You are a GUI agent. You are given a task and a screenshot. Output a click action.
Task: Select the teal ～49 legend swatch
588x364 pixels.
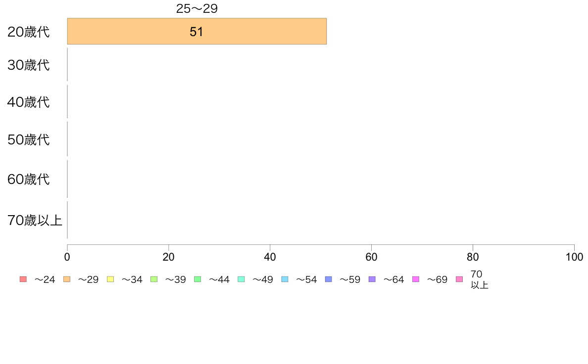(241, 279)
